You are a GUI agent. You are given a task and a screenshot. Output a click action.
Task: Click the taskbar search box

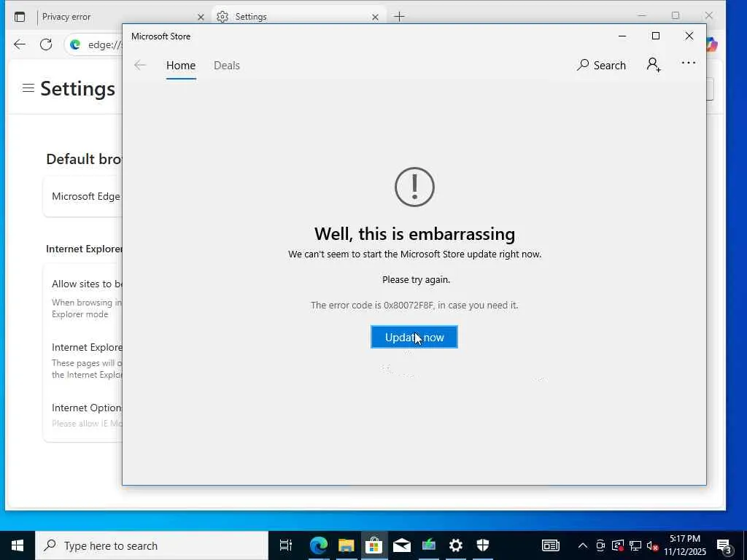click(152, 545)
